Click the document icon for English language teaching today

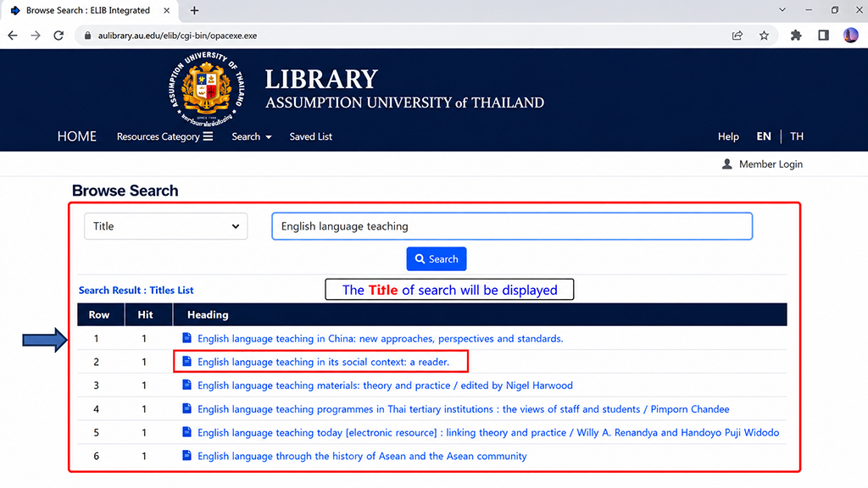[186, 431]
